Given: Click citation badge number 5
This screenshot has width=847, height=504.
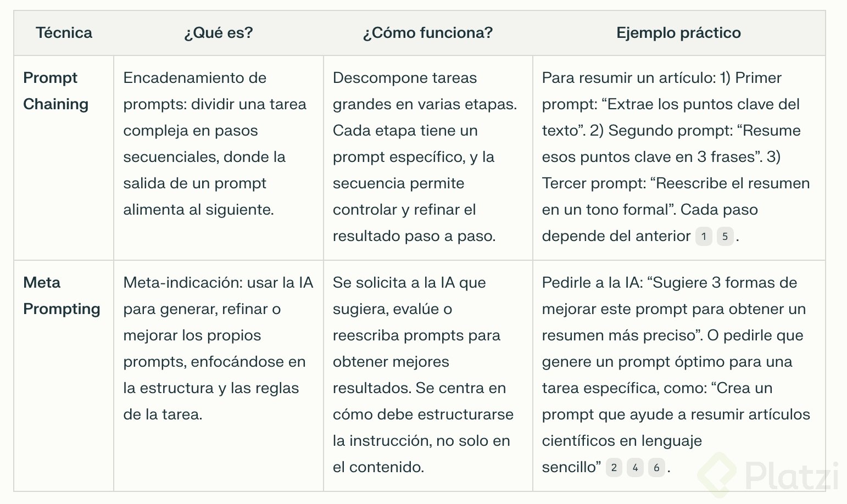Looking at the screenshot, I should click(725, 237).
